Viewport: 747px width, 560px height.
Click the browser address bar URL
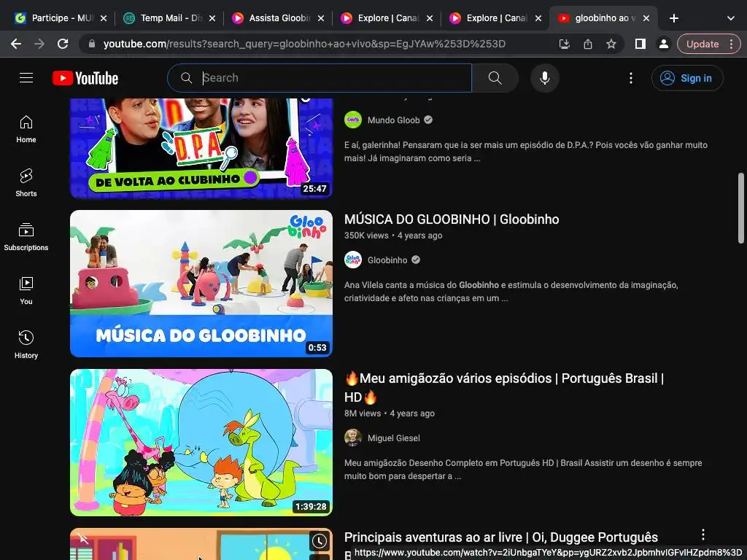tap(304, 44)
